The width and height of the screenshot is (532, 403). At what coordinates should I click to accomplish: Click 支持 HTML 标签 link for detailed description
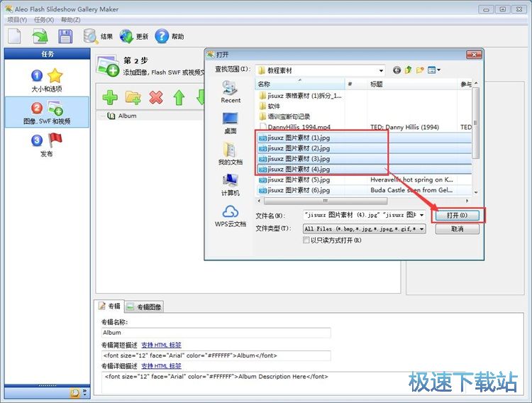[161, 366]
